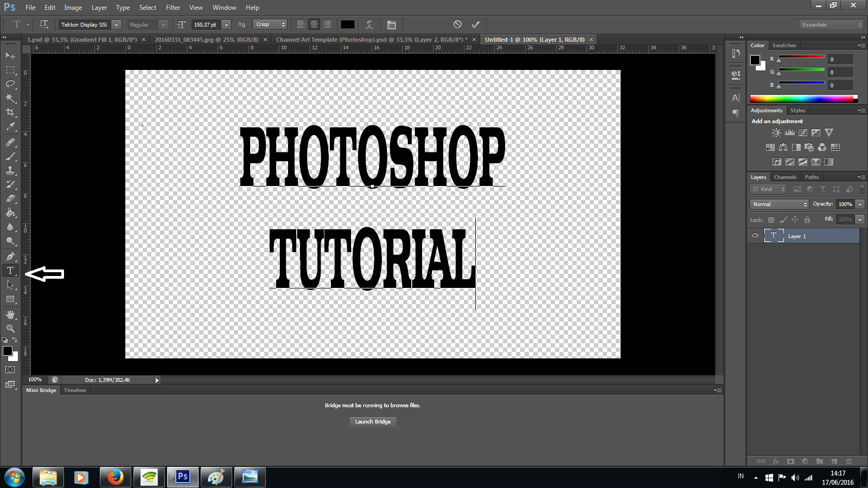Viewport: 868px width, 488px height.
Task: Select the Crop tool
Action: pyautogui.click(x=10, y=112)
